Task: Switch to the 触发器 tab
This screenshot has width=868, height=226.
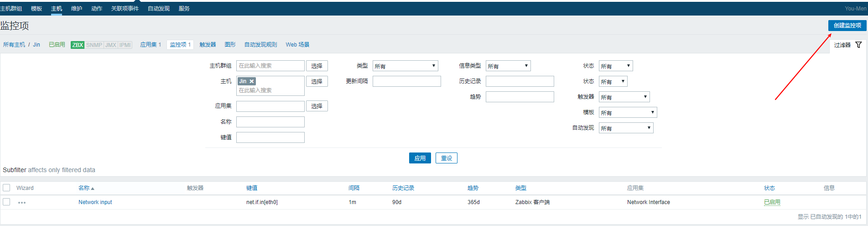Action: (x=208, y=45)
